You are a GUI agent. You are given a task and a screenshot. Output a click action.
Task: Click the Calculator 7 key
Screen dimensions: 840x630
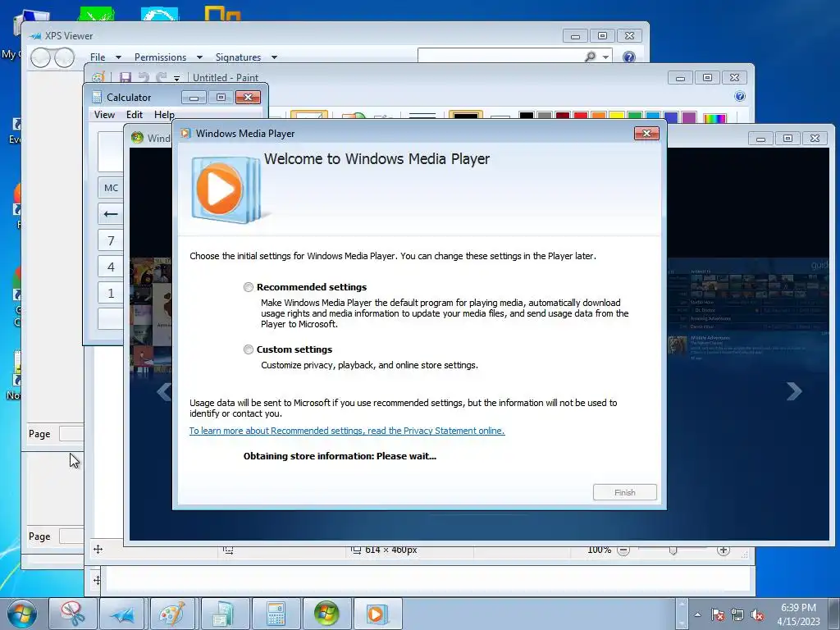click(x=111, y=240)
